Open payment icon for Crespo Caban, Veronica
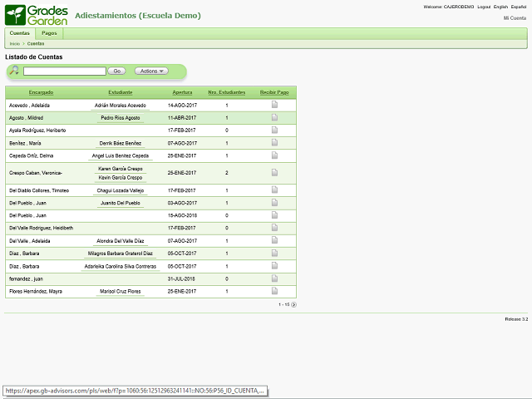532x399 pixels. (x=274, y=173)
